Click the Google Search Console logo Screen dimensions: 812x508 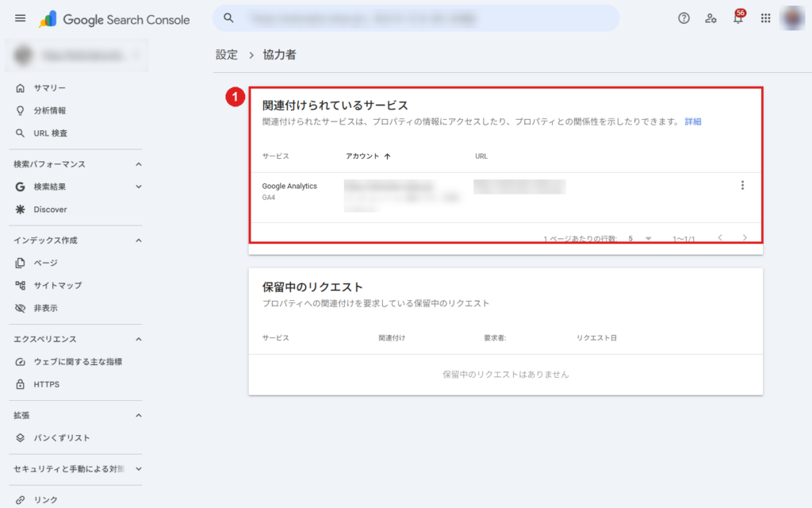[x=114, y=20]
